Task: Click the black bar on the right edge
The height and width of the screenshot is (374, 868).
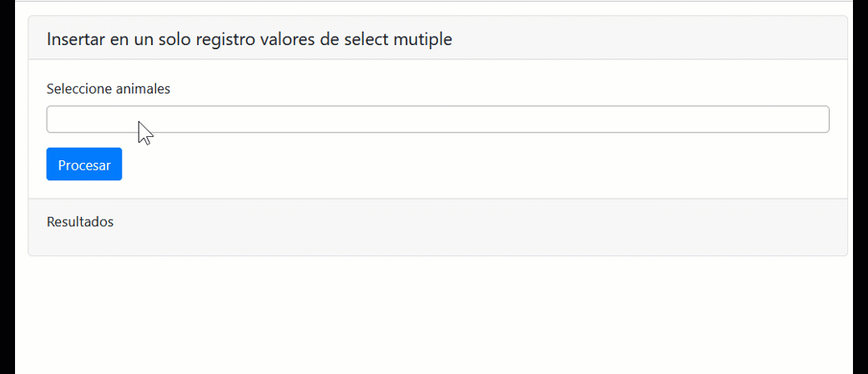Action: [x=860, y=187]
